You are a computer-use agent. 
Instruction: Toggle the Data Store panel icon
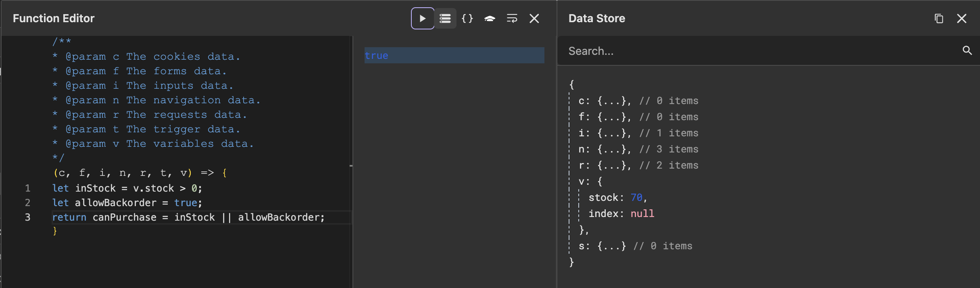click(x=445, y=19)
